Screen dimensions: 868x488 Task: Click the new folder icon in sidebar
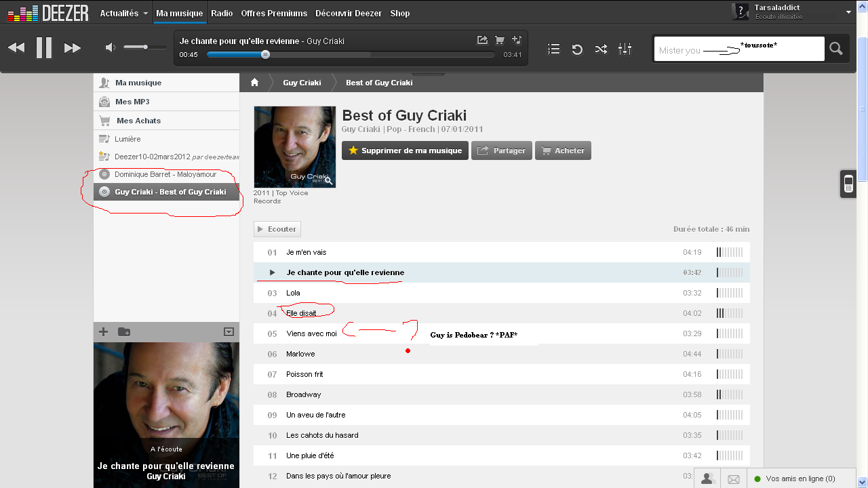coord(124,332)
